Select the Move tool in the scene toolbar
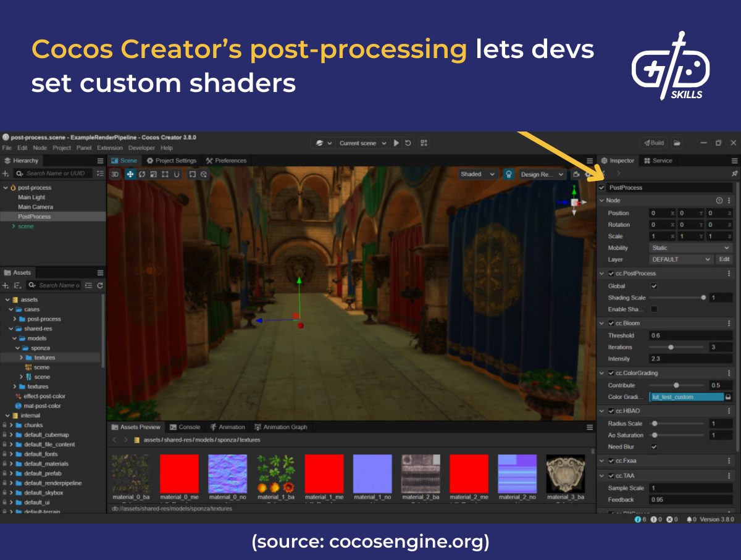The image size is (741, 560). (130, 173)
